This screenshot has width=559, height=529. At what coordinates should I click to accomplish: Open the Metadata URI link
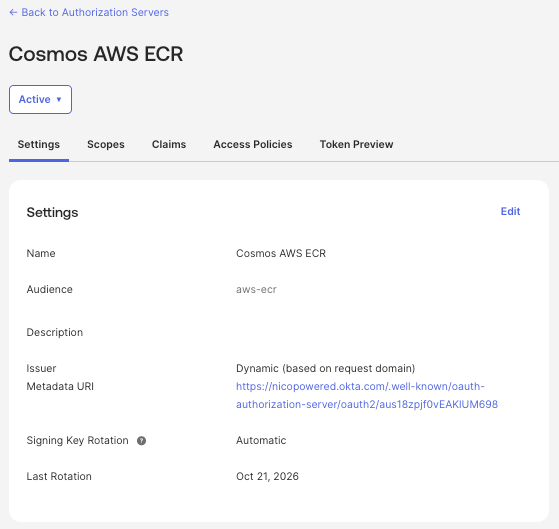point(367,395)
